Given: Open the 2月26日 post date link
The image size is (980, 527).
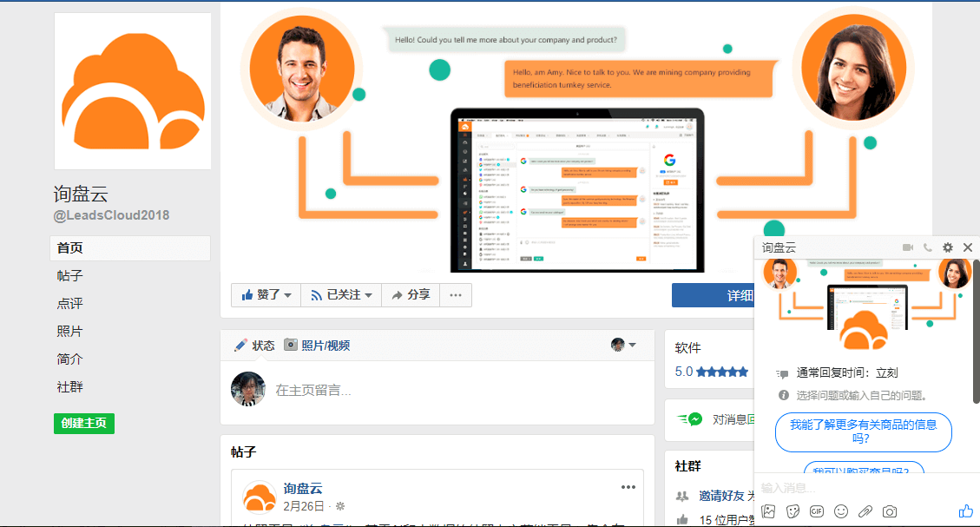Looking at the screenshot, I should pyautogui.click(x=304, y=506).
